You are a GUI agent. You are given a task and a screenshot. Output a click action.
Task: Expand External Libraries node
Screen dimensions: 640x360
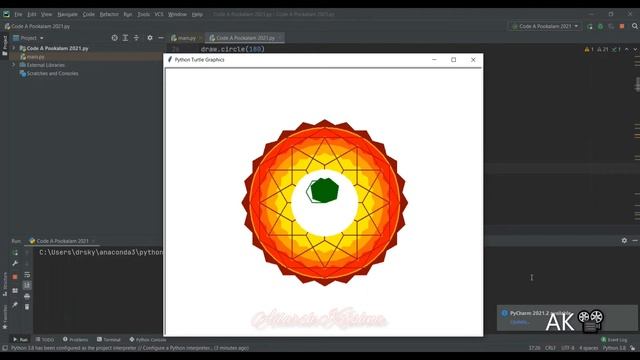(x=13, y=65)
